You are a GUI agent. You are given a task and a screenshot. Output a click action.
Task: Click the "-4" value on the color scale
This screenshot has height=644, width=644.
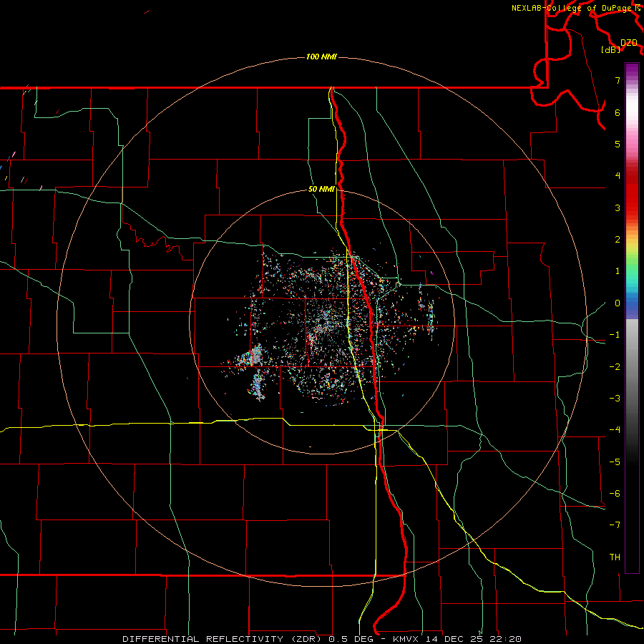pyautogui.click(x=615, y=430)
